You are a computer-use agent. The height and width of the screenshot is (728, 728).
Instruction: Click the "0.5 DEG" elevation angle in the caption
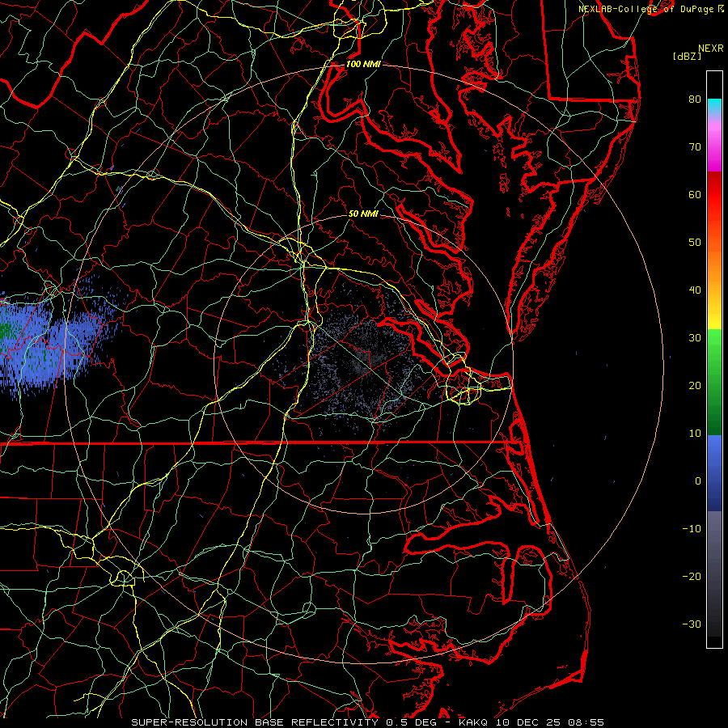click(x=412, y=722)
